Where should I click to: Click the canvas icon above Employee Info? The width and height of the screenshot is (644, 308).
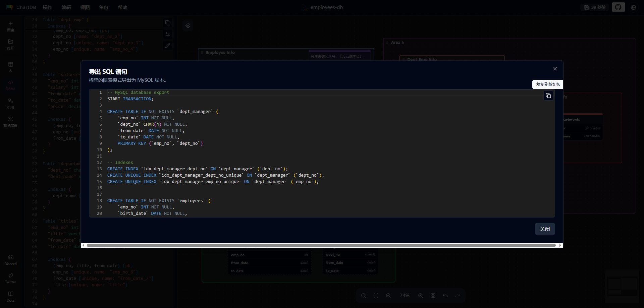(x=188, y=26)
